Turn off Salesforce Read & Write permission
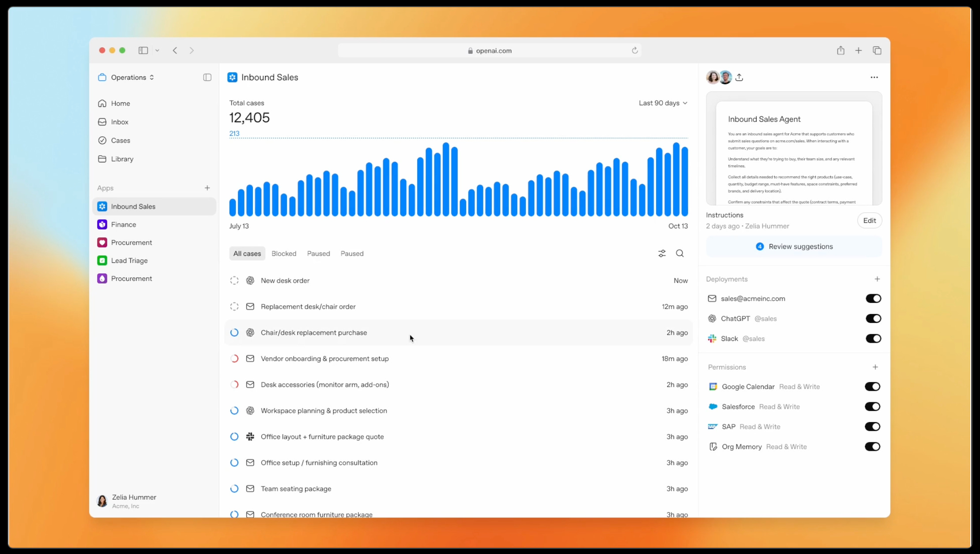This screenshot has height=554, width=980. coord(872,407)
